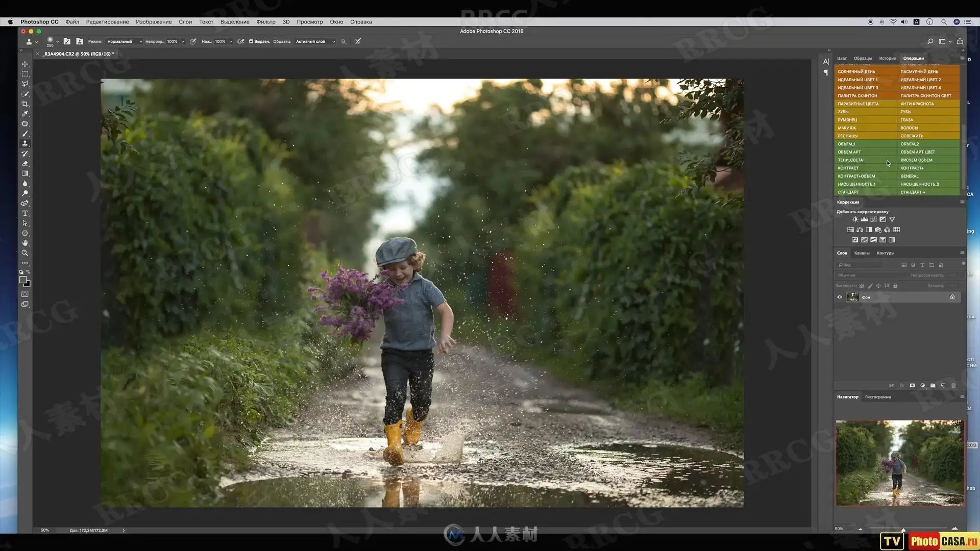The width and height of the screenshot is (980, 551).
Task: Toggle the Выравн. checkbox
Action: (251, 41)
